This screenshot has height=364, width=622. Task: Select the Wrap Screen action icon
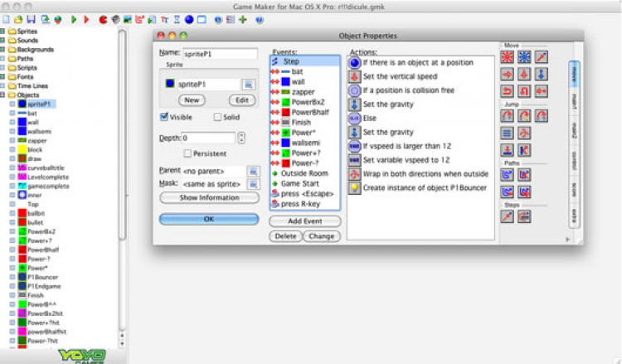(524, 133)
